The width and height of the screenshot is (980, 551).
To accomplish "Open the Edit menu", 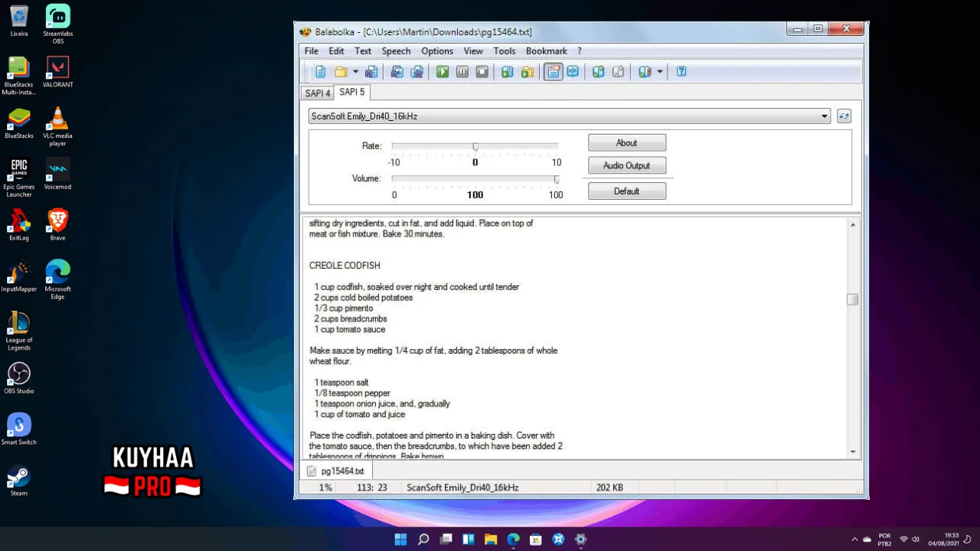I will pyautogui.click(x=336, y=51).
